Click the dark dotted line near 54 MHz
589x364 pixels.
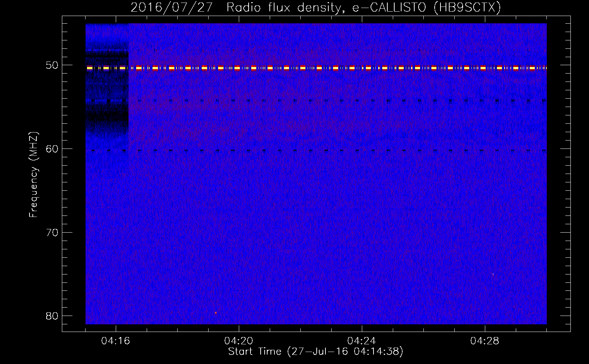pos(316,100)
